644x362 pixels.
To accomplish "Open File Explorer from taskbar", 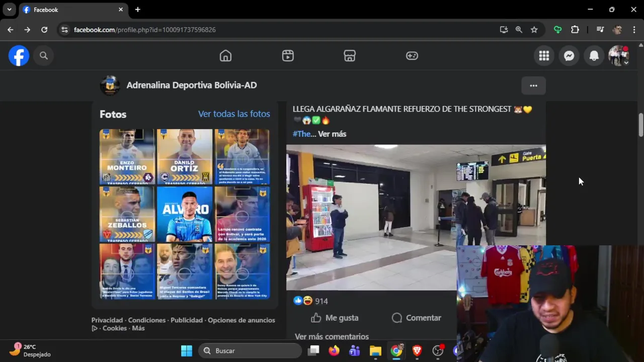I will click(x=375, y=351).
